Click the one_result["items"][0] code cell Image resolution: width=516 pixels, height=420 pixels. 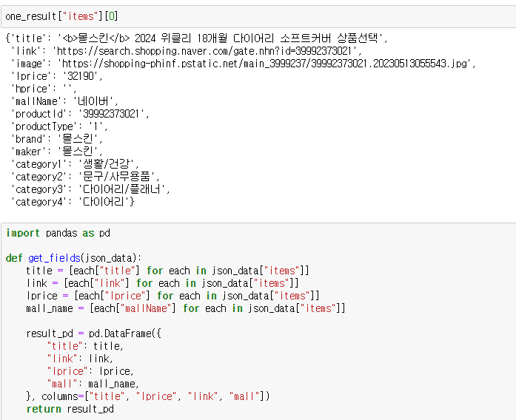258,16
